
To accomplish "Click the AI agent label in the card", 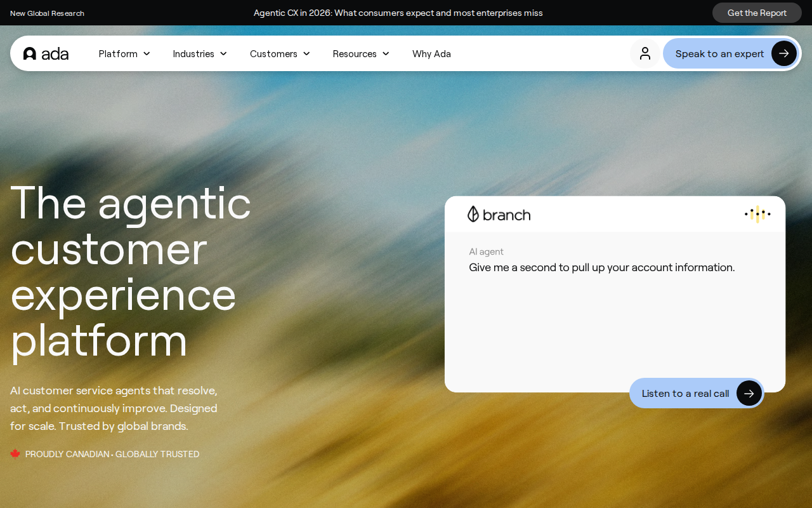I will [x=486, y=251].
